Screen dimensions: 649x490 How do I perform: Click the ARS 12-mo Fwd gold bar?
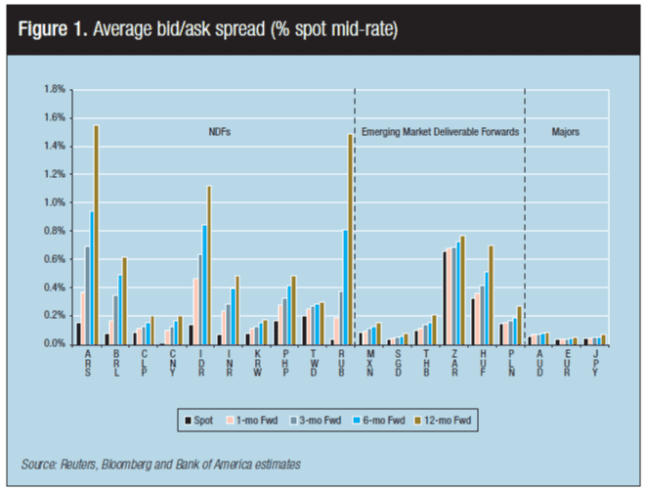click(x=96, y=235)
